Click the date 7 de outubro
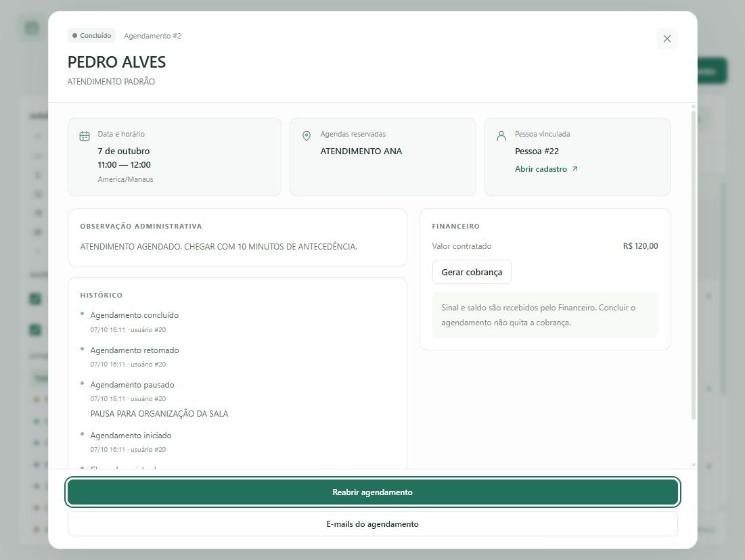745x560 pixels. [x=124, y=151]
